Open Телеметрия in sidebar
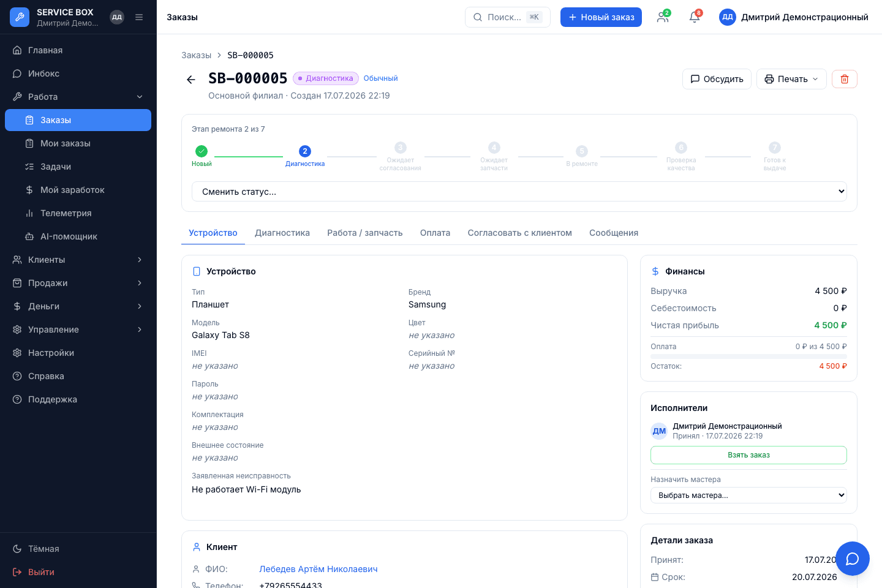882x588 pixels. (78, 213)
